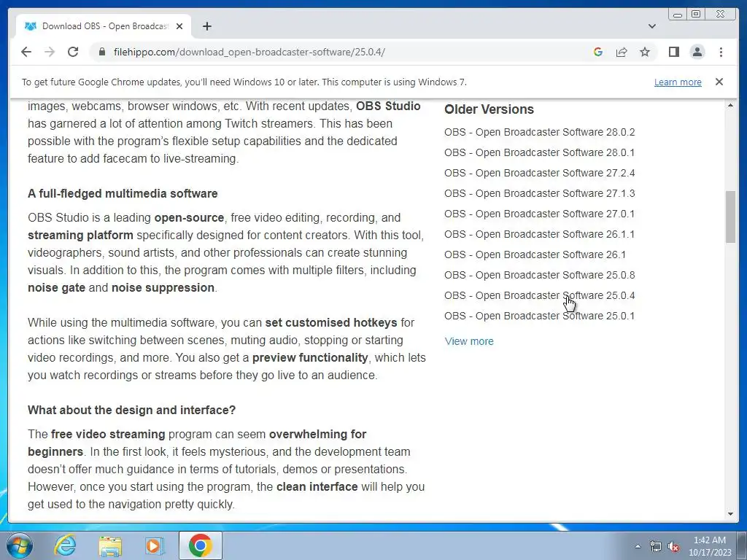This screenshot has width=747, height=560.
Task: Open OBS version 28.0.1 link
Action: (x=539, y=152)
